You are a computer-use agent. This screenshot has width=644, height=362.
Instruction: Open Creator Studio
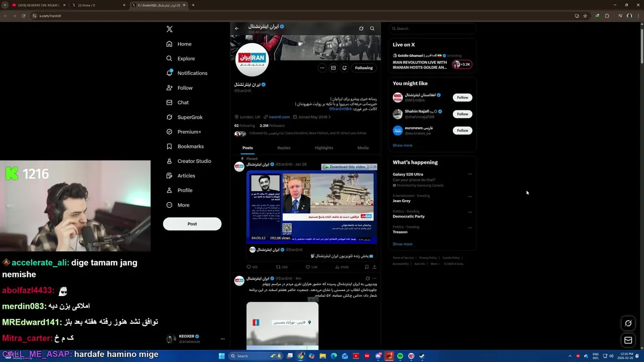[189, 161]
